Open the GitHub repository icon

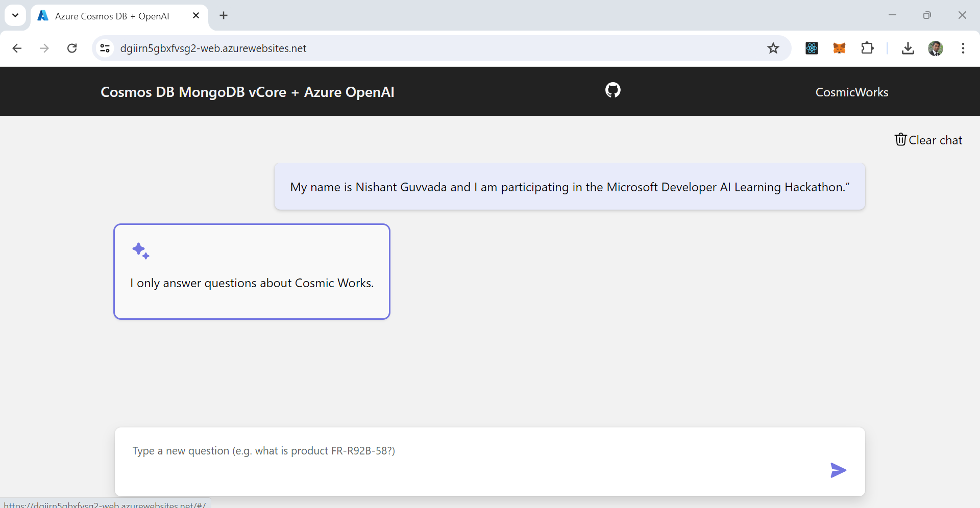pyautogui.click(x=612, y=90)
